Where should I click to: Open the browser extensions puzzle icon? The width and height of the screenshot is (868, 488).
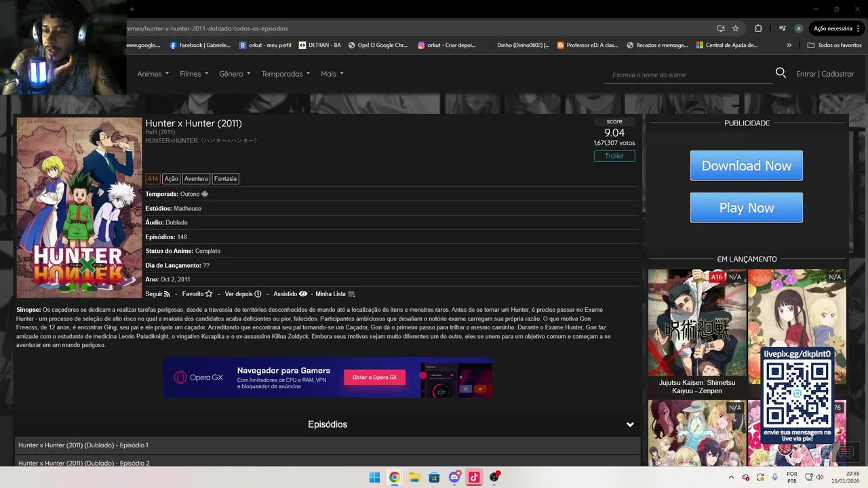(x=758, y=28)
